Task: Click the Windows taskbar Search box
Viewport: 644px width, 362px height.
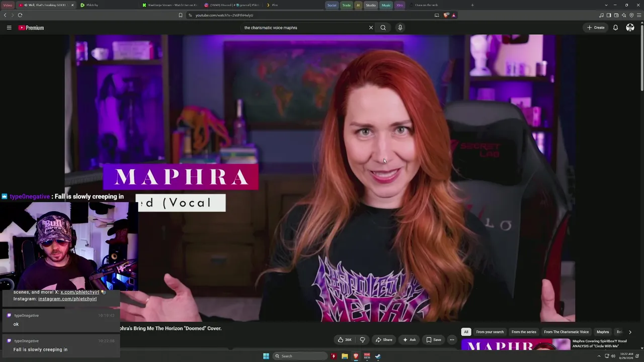Action: (300, 356)
